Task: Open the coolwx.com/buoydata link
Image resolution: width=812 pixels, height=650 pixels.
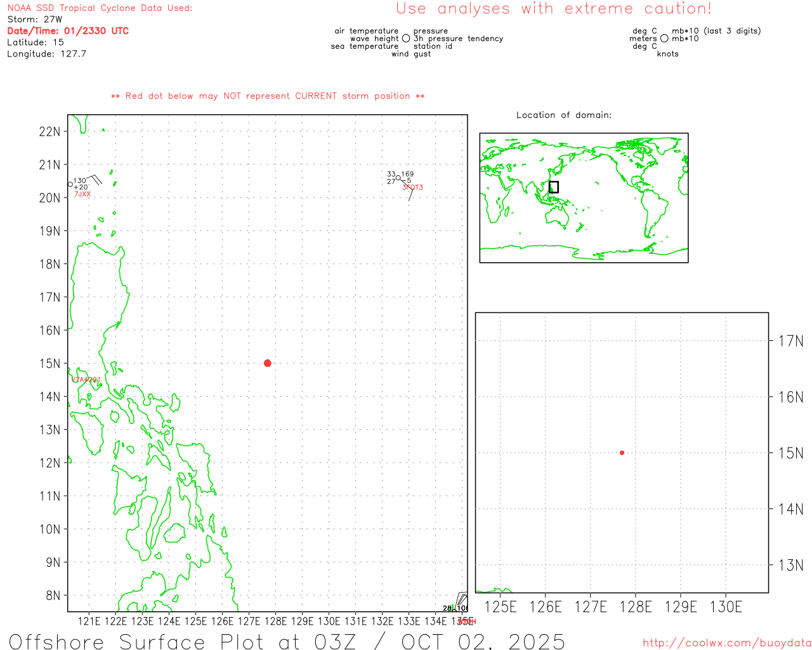Action: click(x=726, y=643)
